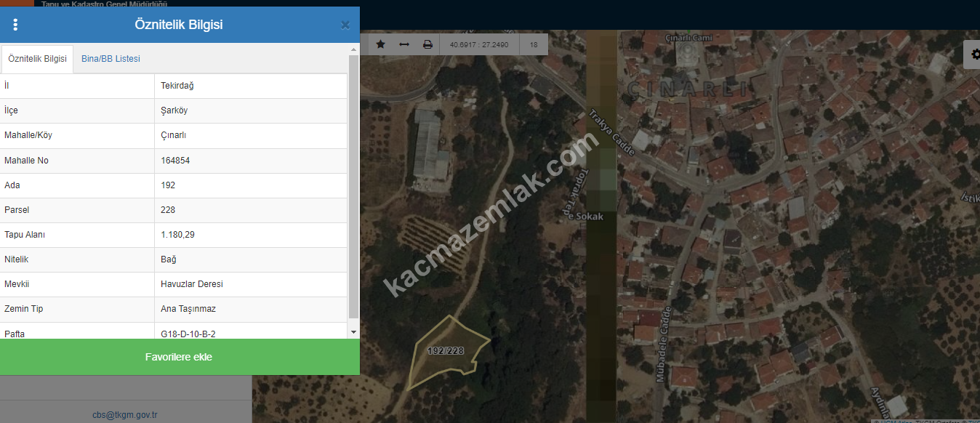This screenshot has height=423, width=980.
Task: Switch to the Bina/BB Listesi tab
Action: click(111, 59)
